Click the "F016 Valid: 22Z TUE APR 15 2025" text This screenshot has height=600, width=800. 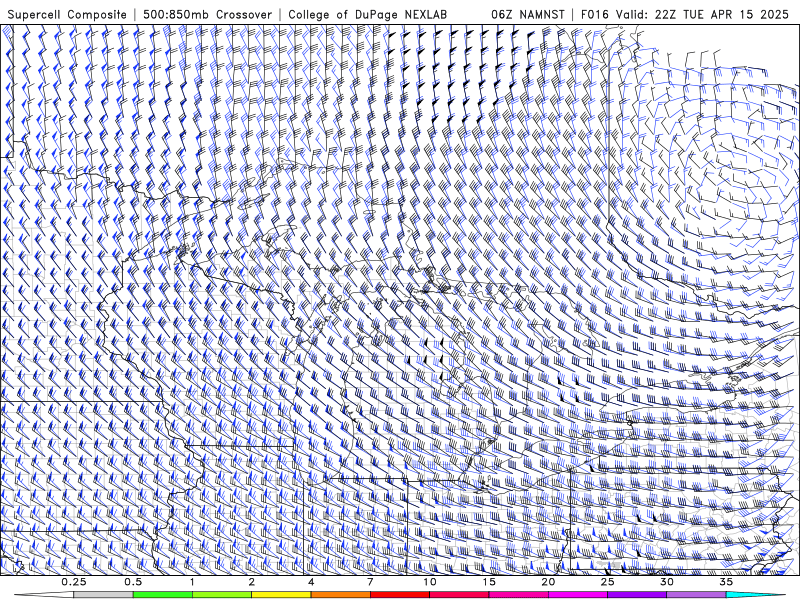685,15
